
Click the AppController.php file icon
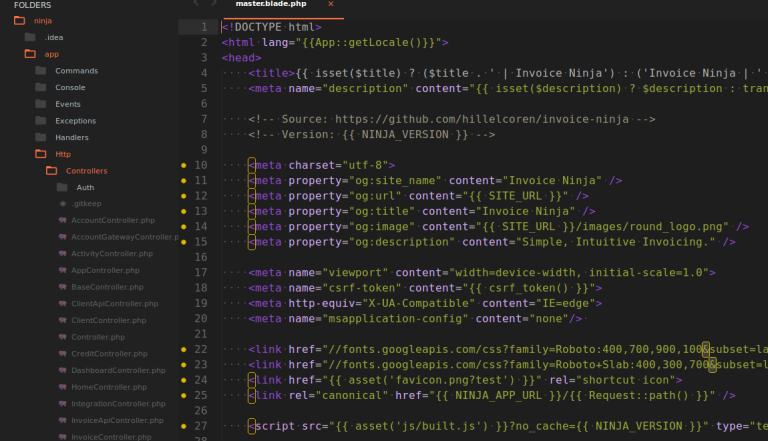[x=63, y=270]
